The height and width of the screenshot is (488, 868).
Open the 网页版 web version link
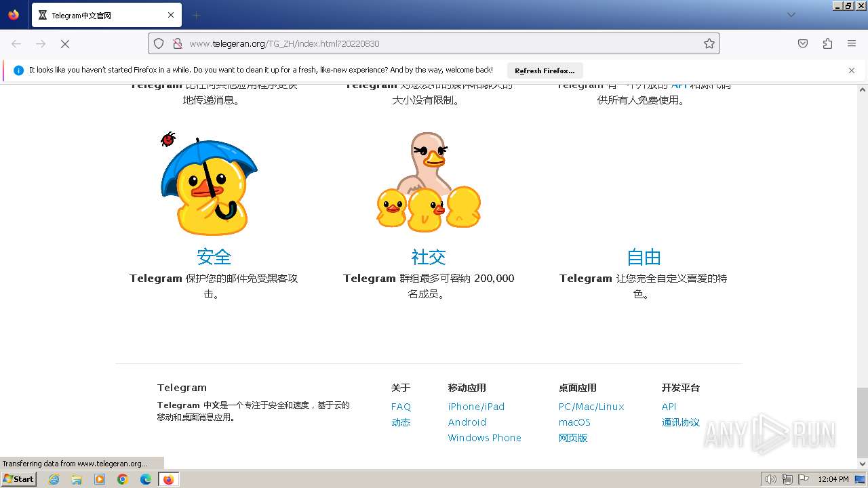573,438
